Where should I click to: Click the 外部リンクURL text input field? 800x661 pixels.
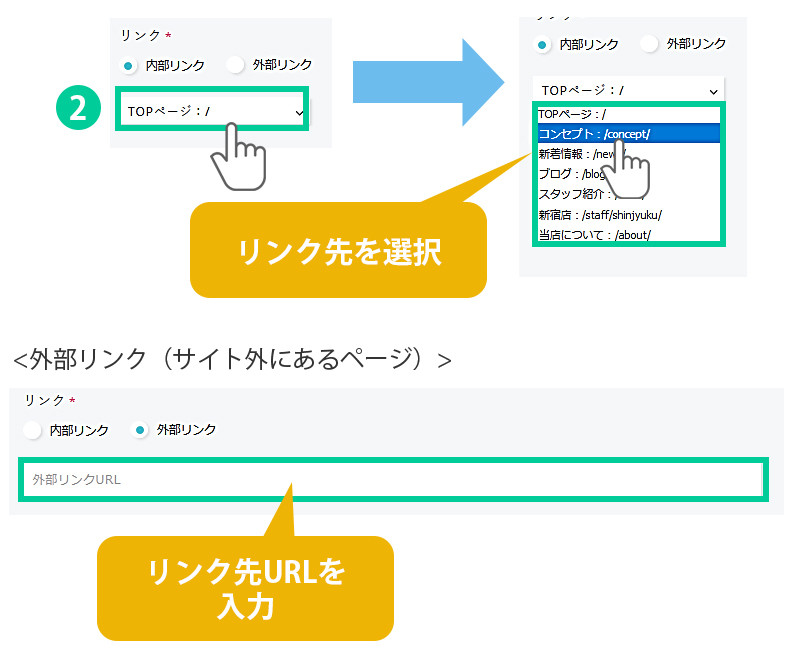click(x=391, y=480)
